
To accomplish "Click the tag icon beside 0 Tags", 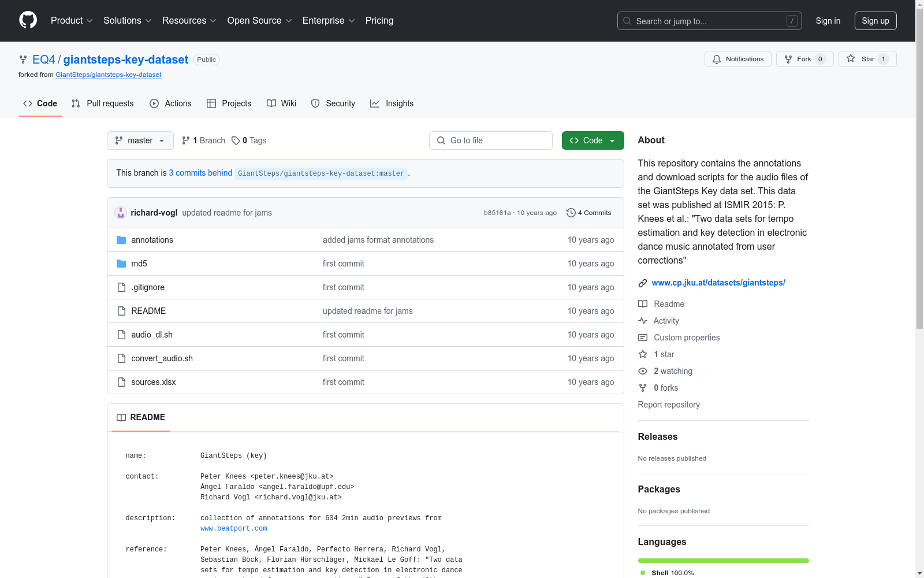I will pyautogui.click(x=236, y=140).
